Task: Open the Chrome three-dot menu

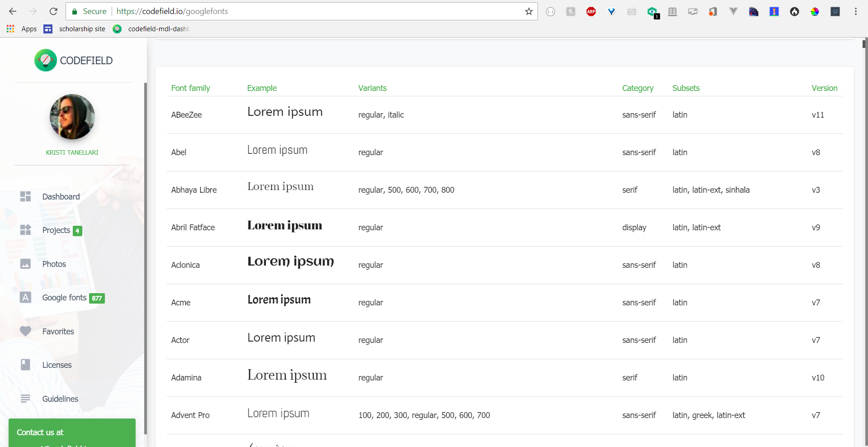Action: 855,11
